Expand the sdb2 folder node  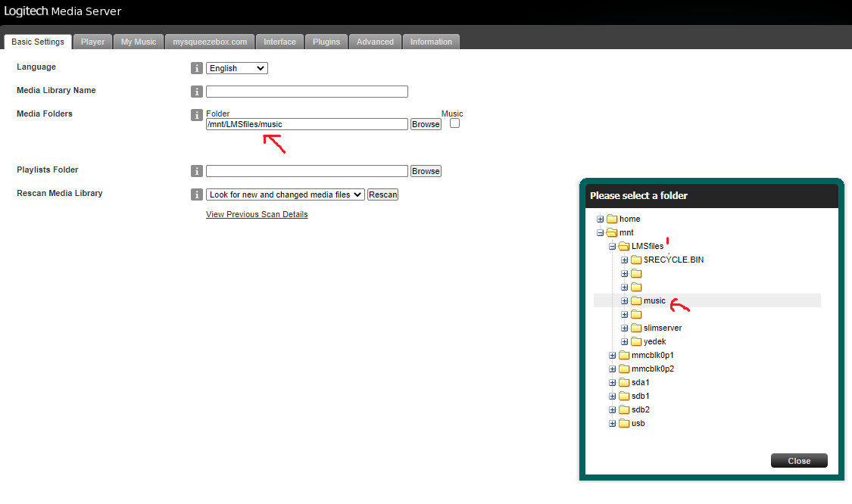point(613,409)
